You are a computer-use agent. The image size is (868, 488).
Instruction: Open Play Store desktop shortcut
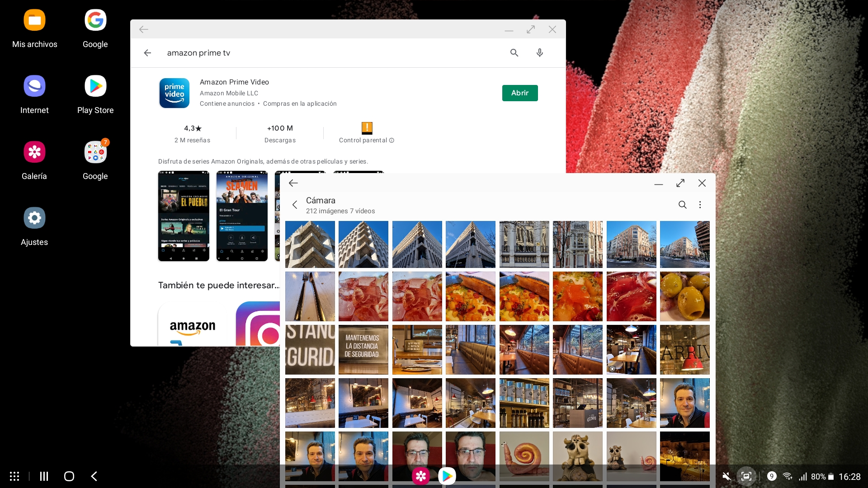click(95, 94)
